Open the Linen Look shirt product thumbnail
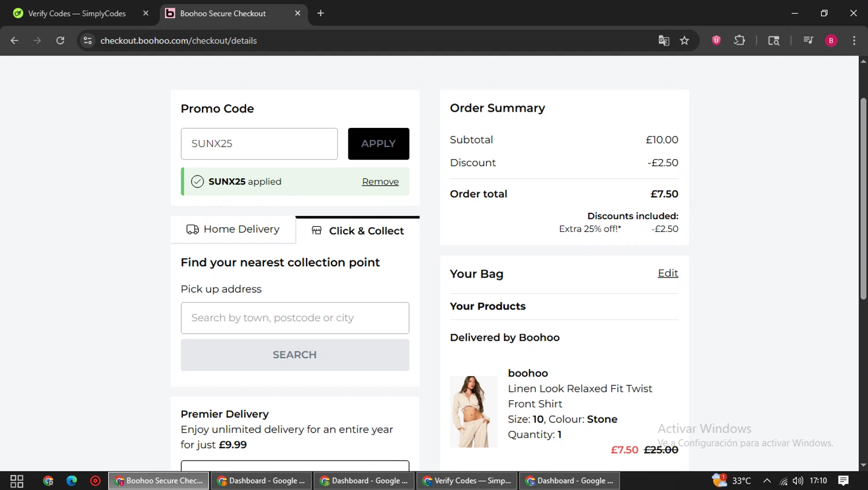The image size is (868, 490). click(x=473, y=412)
